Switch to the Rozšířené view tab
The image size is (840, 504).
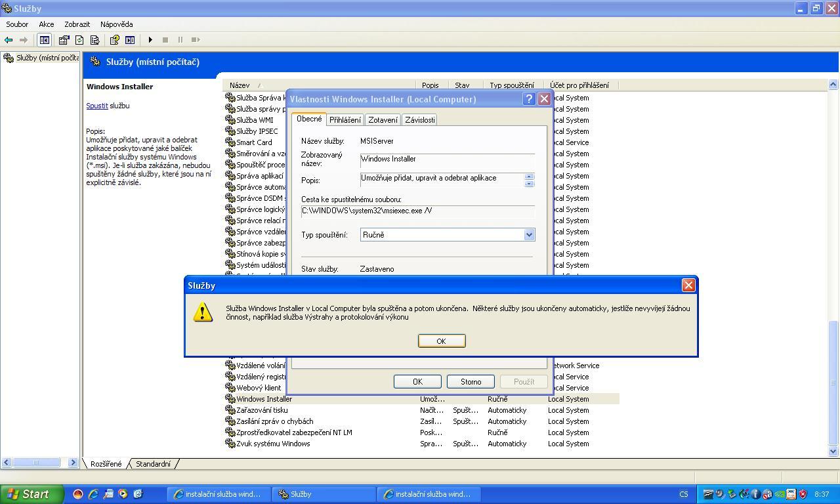pyautogui.click(x=106, y=464)
